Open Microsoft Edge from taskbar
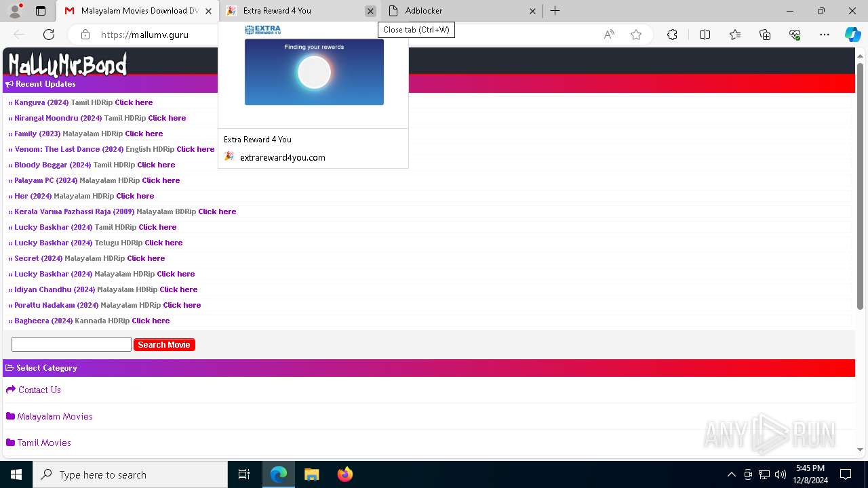 coord(279,474)
